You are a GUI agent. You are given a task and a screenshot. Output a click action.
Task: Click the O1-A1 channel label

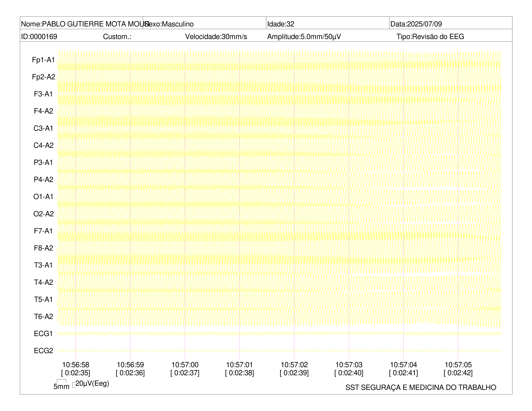(x=43, y=196)
